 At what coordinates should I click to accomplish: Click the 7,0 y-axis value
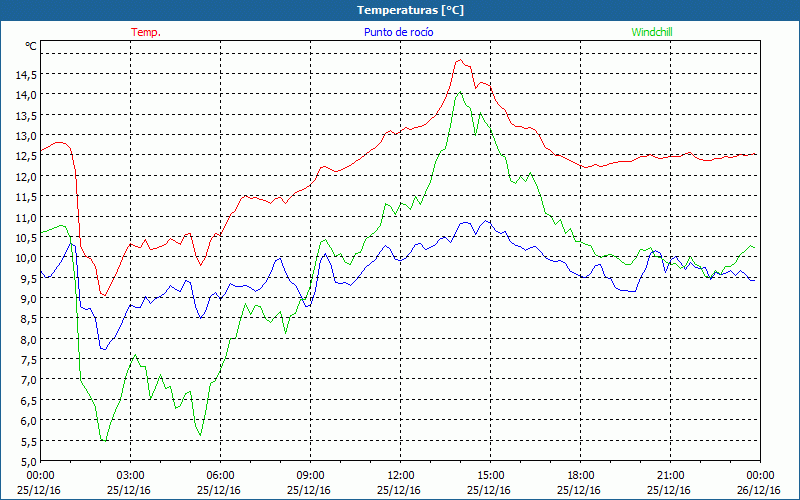coord(29,380)
